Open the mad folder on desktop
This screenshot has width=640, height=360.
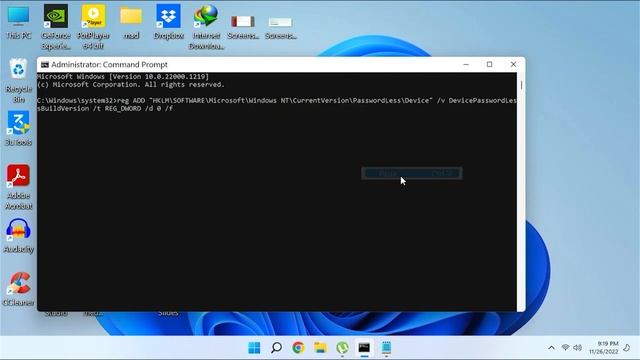click(x=131, y=23)
